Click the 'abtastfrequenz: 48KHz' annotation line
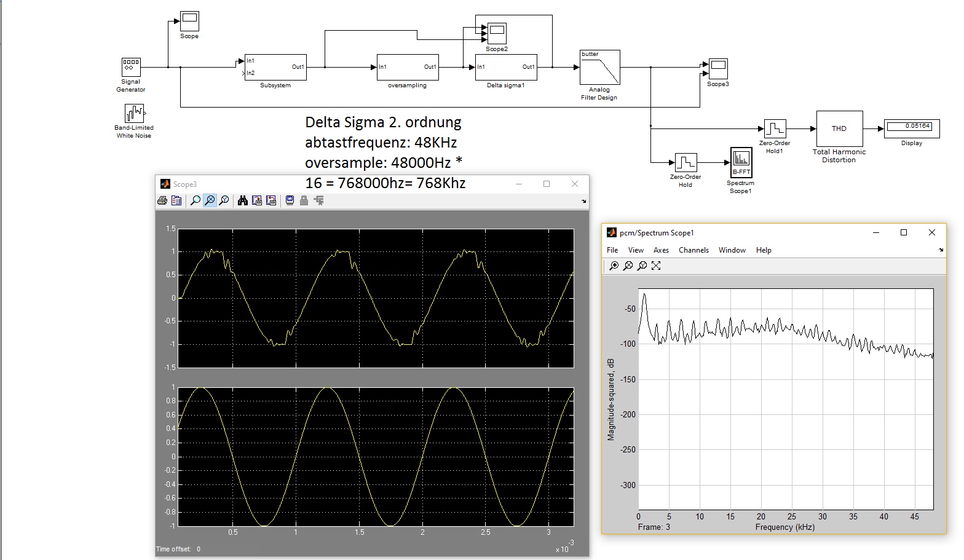964x560 pixels. (x=381, y=143)
